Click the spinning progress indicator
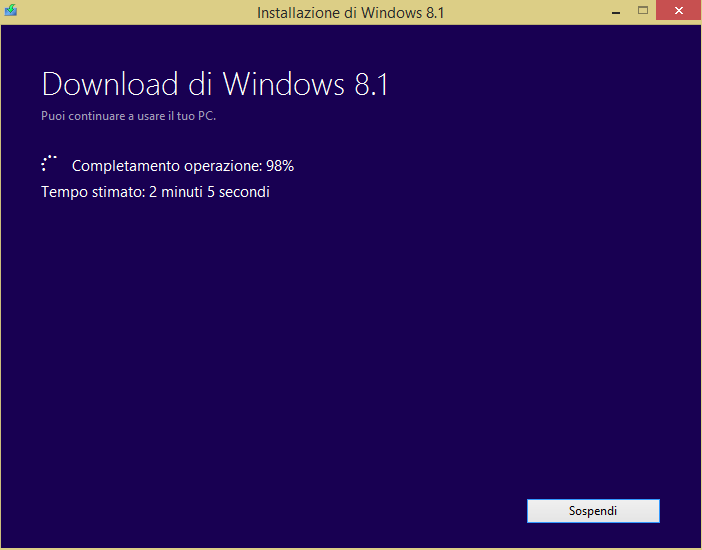702x550 pixels. point(49,164)
